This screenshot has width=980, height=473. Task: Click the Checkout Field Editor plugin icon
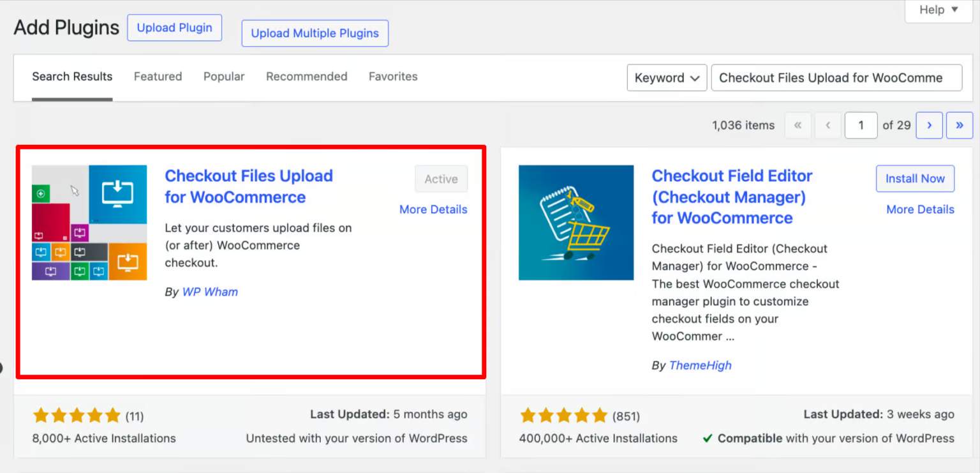point(575,223)
